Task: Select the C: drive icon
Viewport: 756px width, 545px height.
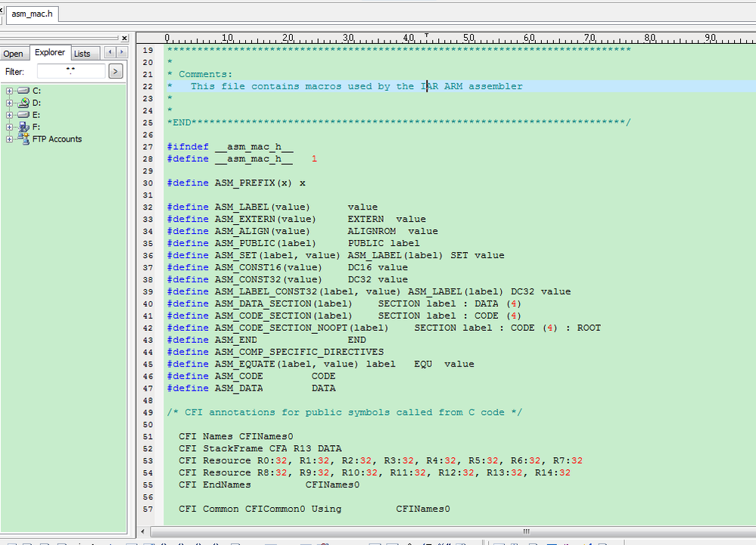Action: pyautogui.click(x=23, y=91)
